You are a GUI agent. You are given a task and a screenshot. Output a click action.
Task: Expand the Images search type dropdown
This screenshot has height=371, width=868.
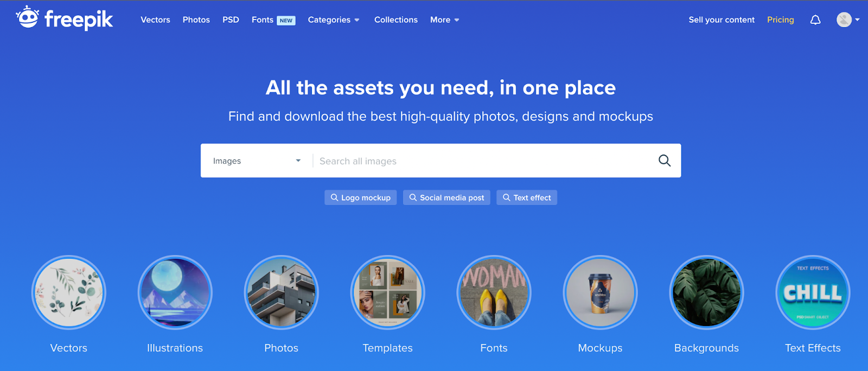tap(257, 161)
